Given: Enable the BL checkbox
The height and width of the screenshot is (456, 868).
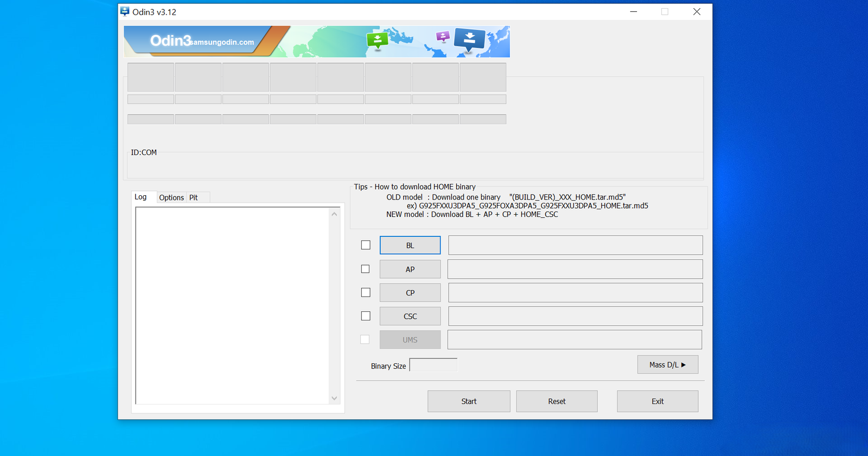Looking at the screenshot, I should pyautogui.click(x=366, y=245).
